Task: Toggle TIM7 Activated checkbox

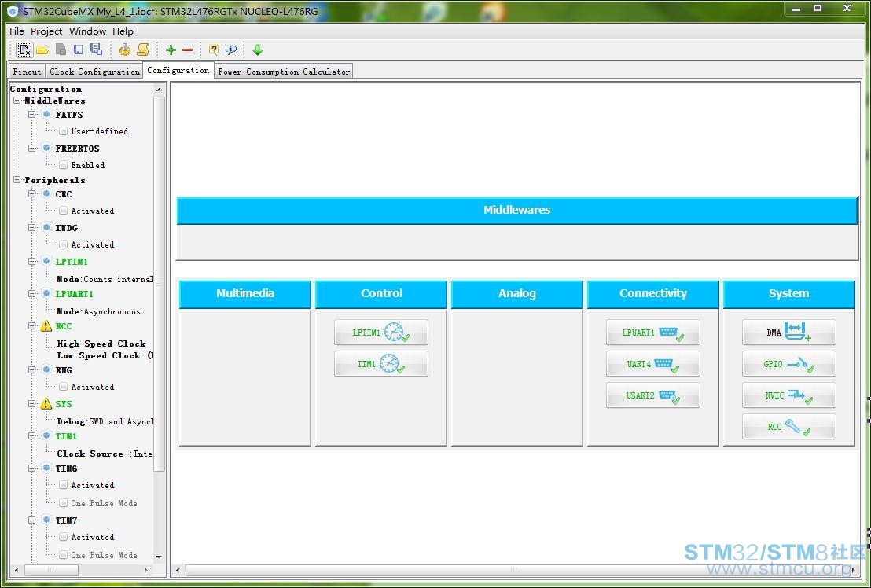Action: 64,538
